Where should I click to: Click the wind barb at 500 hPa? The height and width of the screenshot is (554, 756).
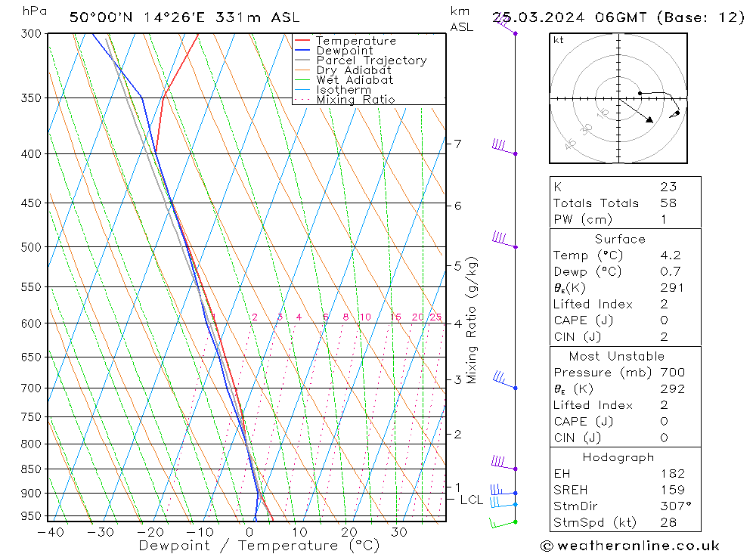(x=503, y=240)
